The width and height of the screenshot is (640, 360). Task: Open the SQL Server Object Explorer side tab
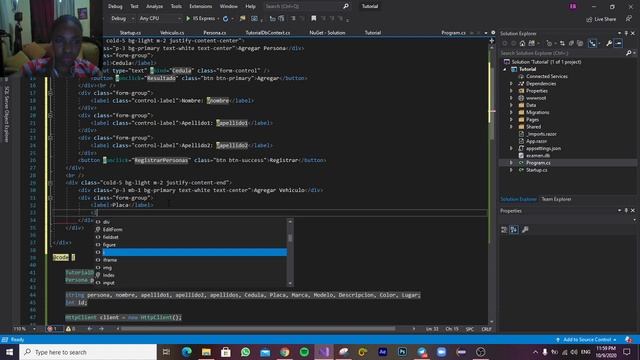(7, 114)
